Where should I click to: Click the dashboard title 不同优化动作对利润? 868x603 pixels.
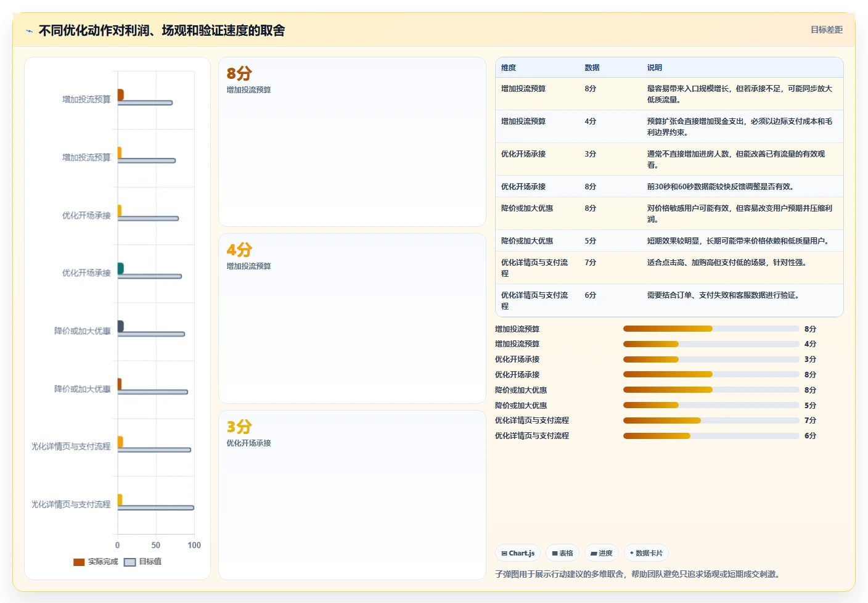[x=162, y=30]
